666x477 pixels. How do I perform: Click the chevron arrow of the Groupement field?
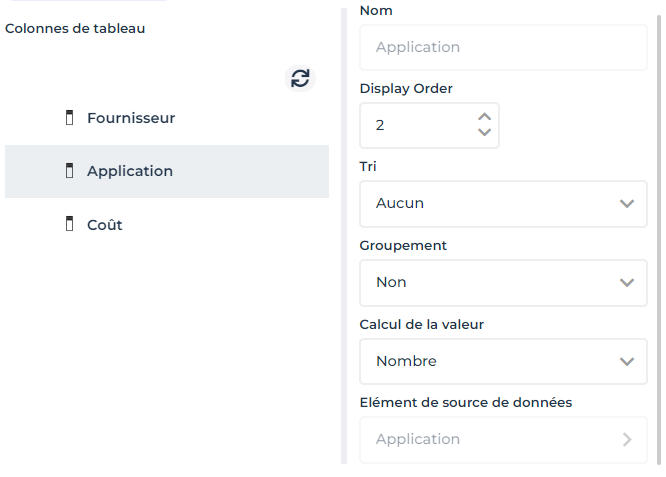click(627, 282)
